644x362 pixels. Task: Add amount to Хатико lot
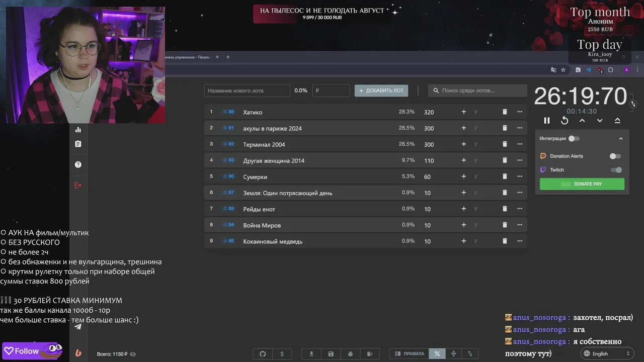point(463,112)
